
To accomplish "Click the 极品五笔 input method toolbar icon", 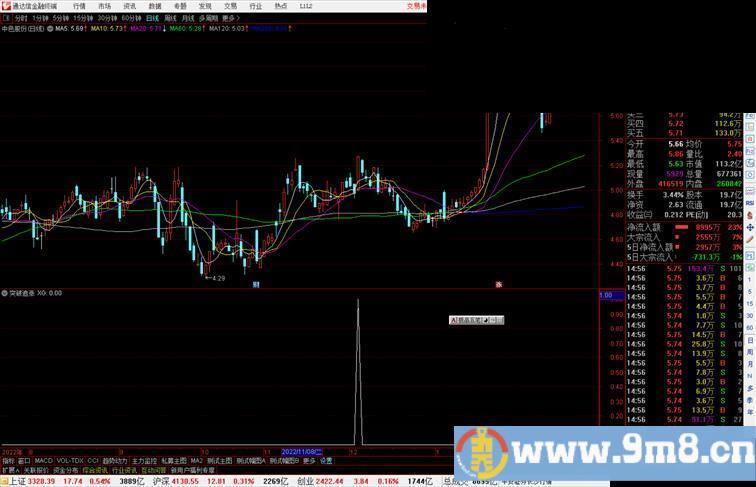I will point(454,320).
